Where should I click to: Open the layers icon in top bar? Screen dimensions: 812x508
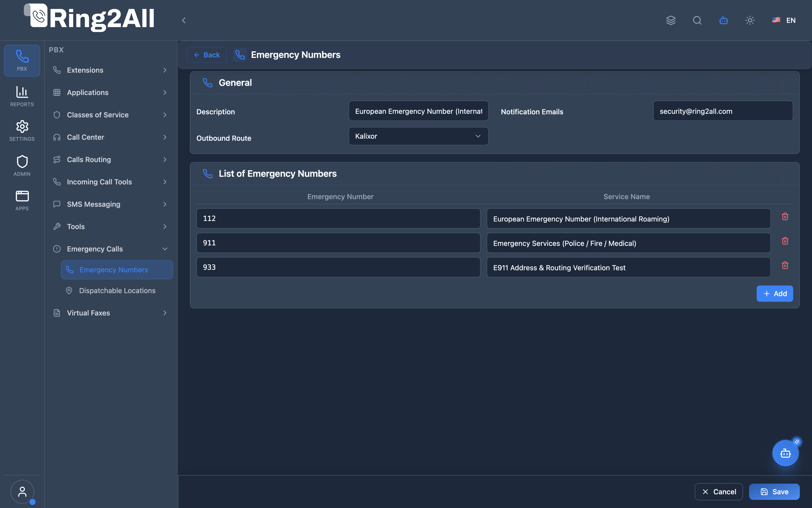[x=671, y=20]
